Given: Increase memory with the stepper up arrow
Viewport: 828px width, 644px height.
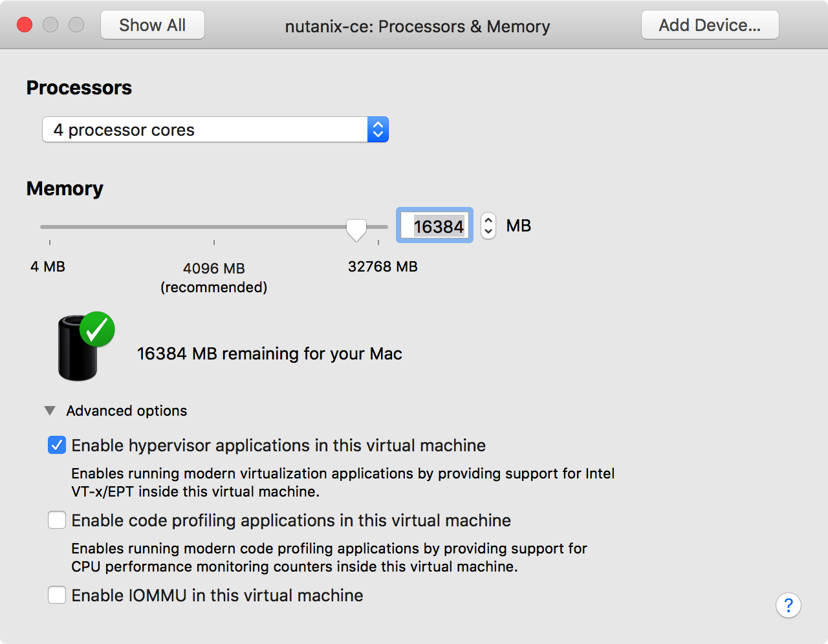Looking at the screenshot, I should [488, 220].
